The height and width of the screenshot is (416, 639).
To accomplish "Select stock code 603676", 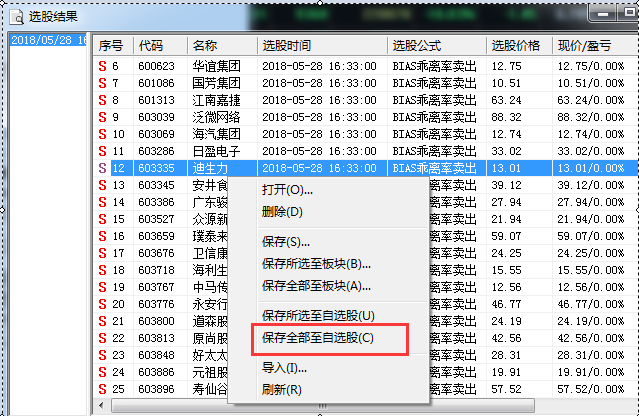I will click(156, 253).
